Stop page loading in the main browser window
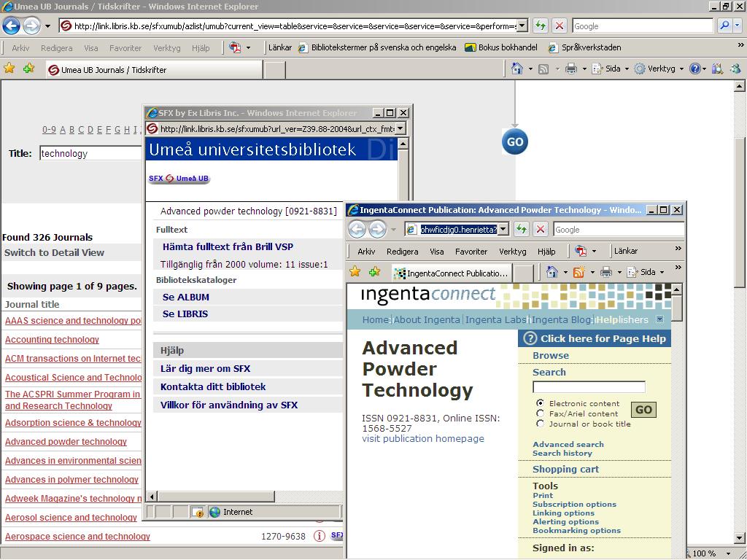Image resolution: width=747 pixels, height=560 pixels. [x=560, y=26]
